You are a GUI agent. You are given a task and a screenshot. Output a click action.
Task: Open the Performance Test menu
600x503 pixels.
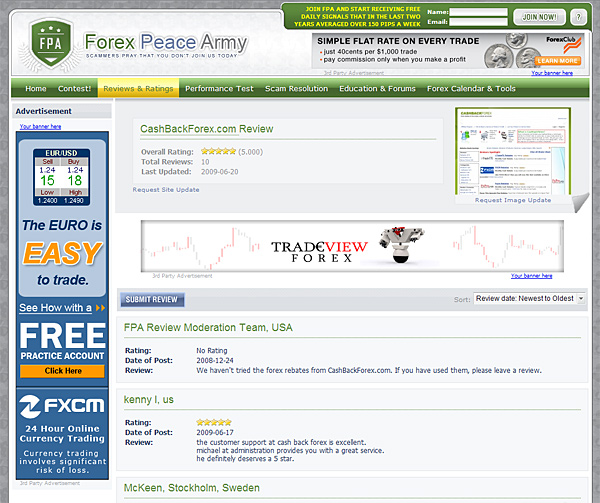point(219,89)
